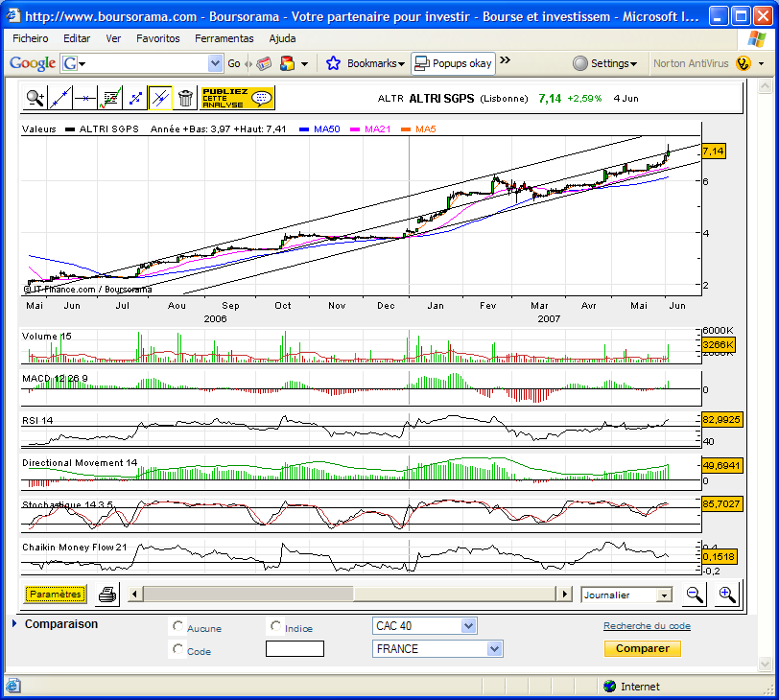Click the chart scrollbar right arrow
The width and height of the screenshot is (779, 700).
(x=564, y=594)
